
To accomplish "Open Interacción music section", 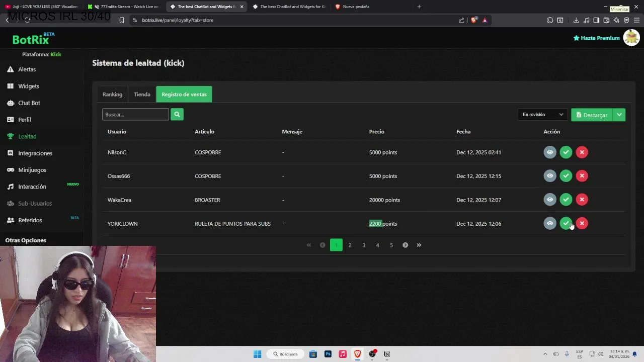I will point(27,187).
